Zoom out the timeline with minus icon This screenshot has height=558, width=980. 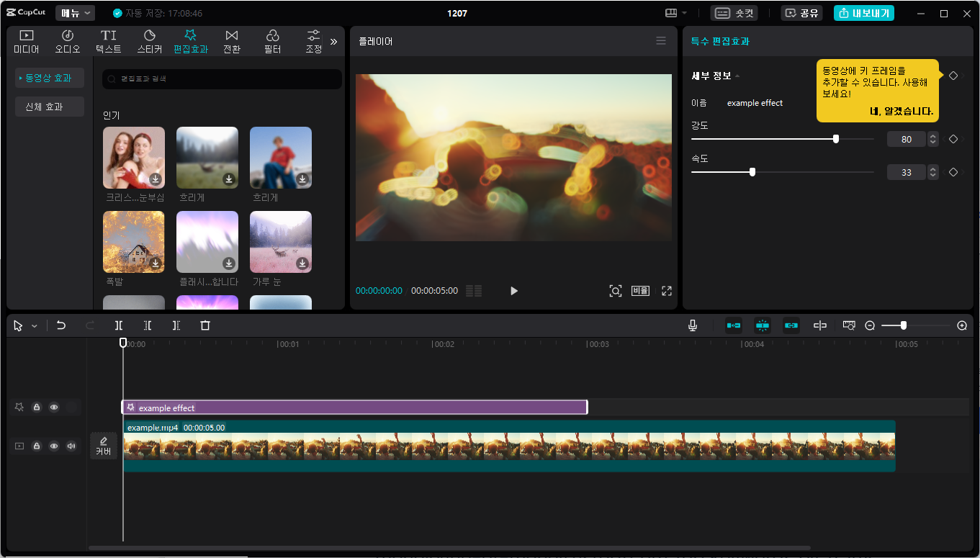[x=870, y=325]
